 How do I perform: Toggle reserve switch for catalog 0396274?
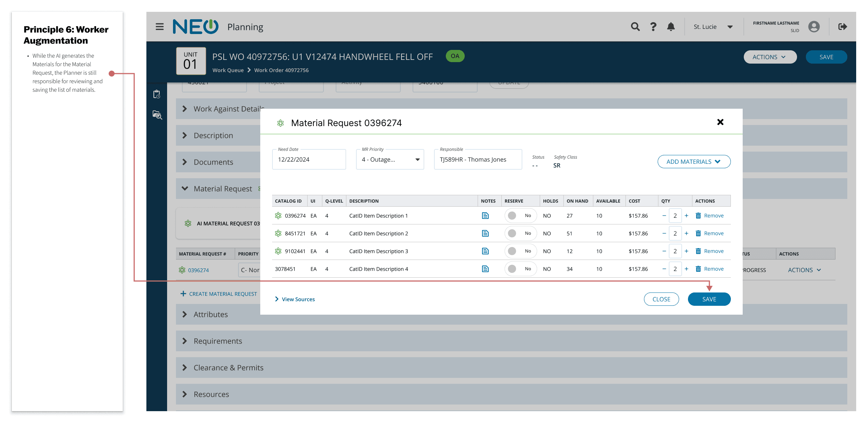click(520, 216)
